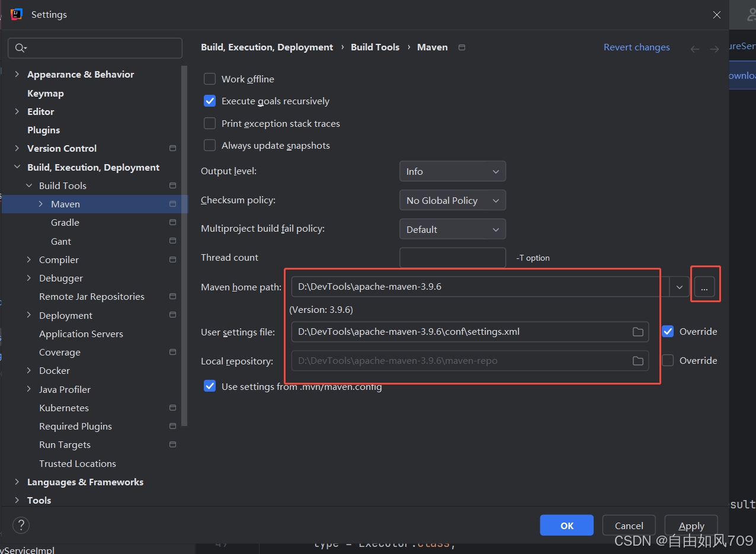Image resolution: width=756 pixels, height=554 pixels.
Task: Click the project icon beside Deployment row
Action: [172, 315]
